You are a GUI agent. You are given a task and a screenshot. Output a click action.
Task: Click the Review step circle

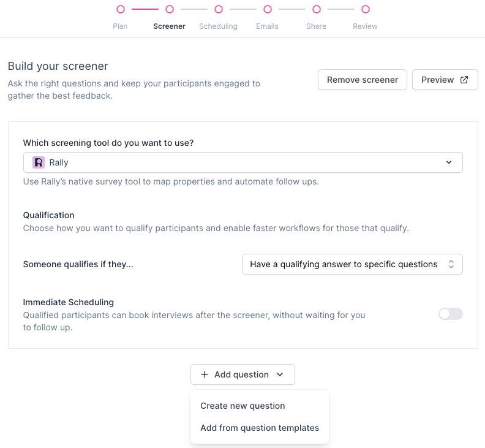[366, 9]
